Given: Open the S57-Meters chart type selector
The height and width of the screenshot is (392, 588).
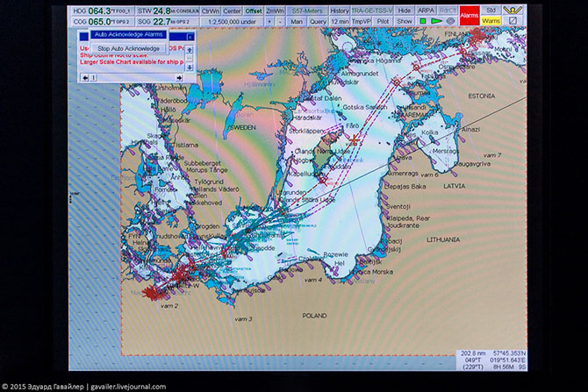Looking at the screenshot, I should (307, 11).
